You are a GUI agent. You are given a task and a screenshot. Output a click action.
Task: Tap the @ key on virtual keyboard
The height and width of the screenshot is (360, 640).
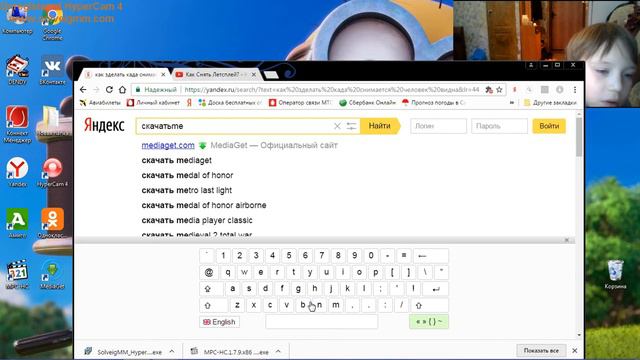pyautogui.click(x=209, y=272)
